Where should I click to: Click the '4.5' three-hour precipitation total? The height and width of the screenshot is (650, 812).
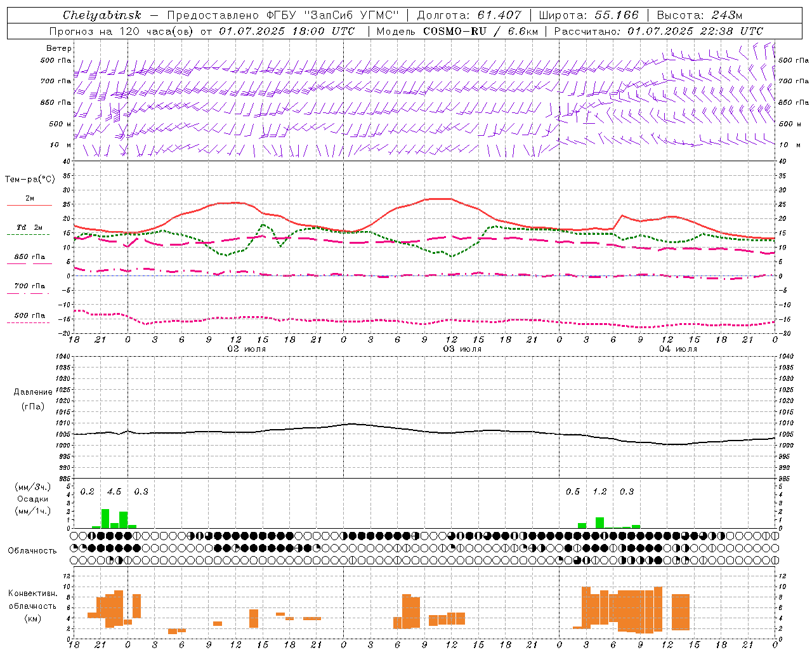114,491
